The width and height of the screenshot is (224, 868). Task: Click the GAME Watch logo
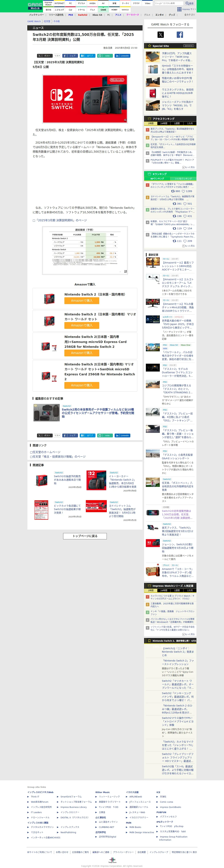35,6
